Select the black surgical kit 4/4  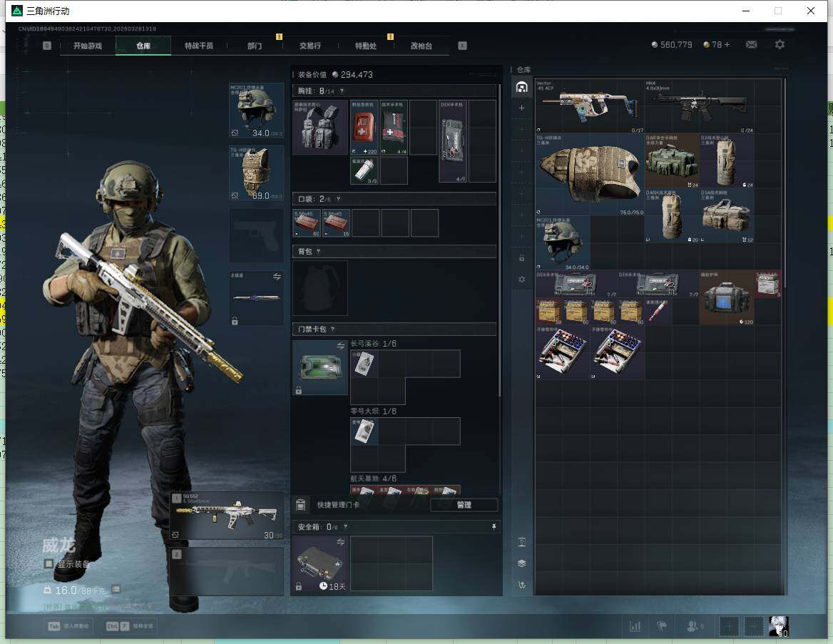394,127
